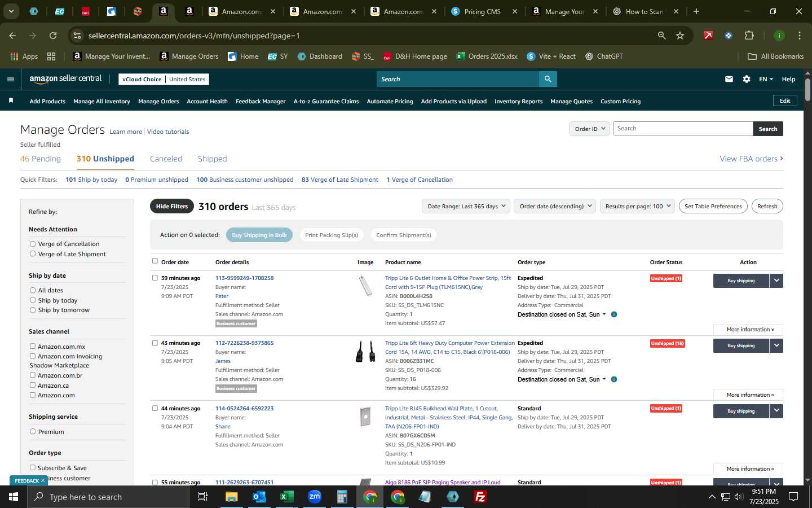
Task: Expand the Buy shipping arrow for Peter's order
Action: tap(776, 281)
